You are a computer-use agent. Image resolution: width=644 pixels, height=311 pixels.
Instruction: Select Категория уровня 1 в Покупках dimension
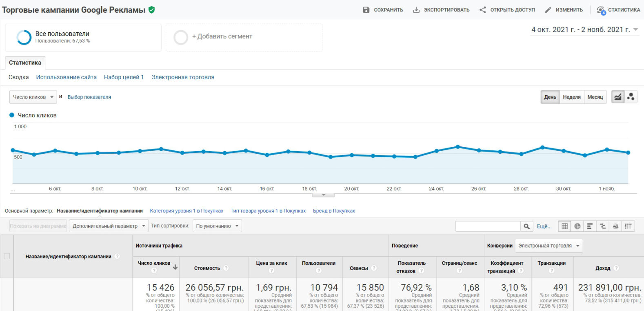pyautogui.click(x=187, y=211)
